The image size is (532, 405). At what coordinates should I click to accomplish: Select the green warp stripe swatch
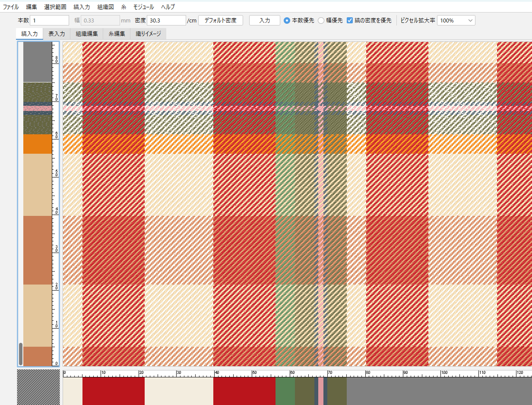pos(285,390)
